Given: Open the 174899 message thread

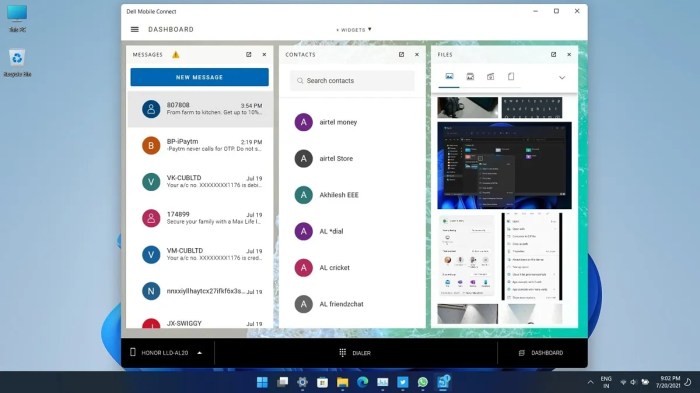Looking at the screenshot, I should tap(200, 218).
